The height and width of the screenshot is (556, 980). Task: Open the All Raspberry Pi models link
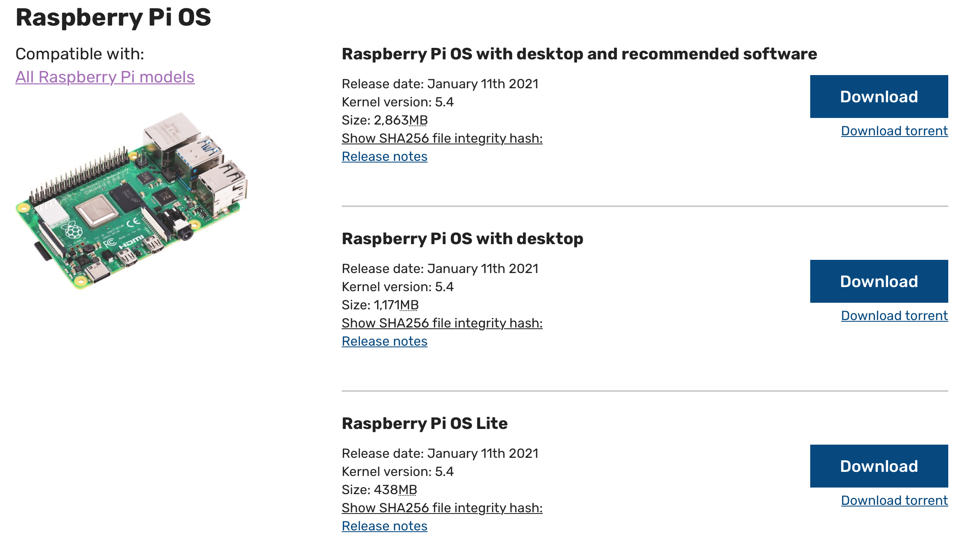coord(105,77)
